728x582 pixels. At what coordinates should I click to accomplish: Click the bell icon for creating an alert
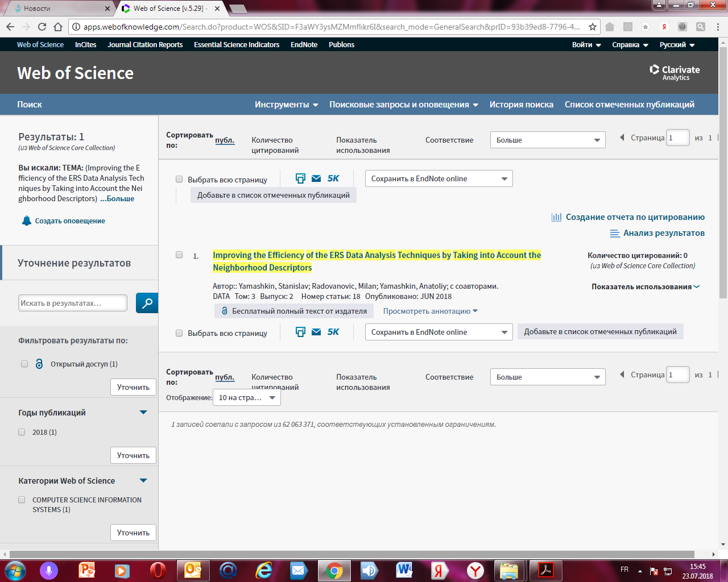point(27,221)
